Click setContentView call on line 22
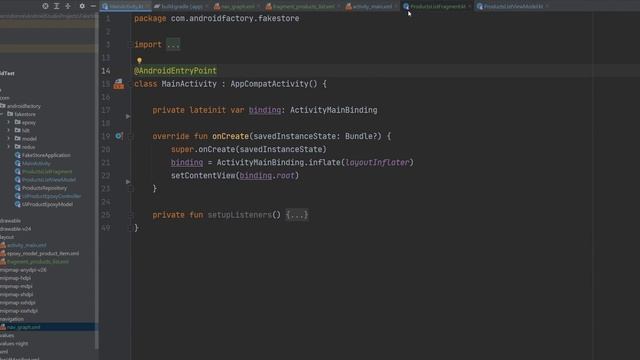Viewport: 640px width, 360px height. click(203, 176)
